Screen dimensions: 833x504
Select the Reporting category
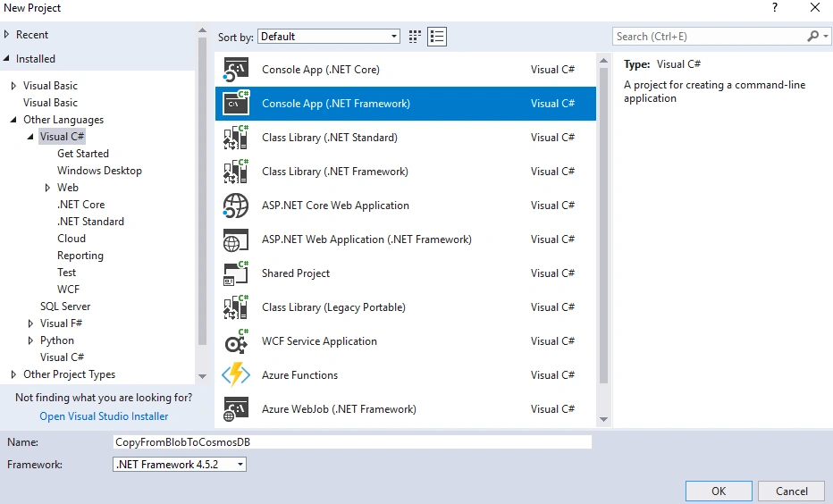[80, 256]
